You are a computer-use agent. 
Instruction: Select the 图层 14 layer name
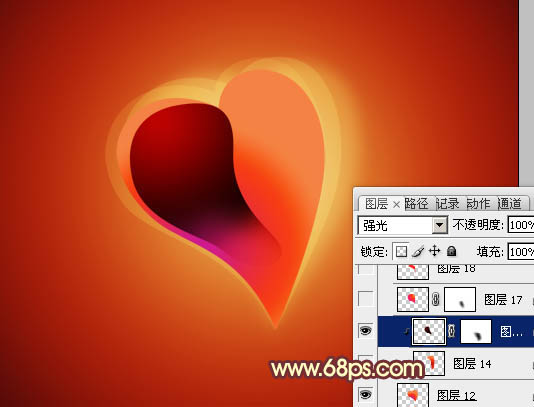pyautogui.click(x=472, y=364)
